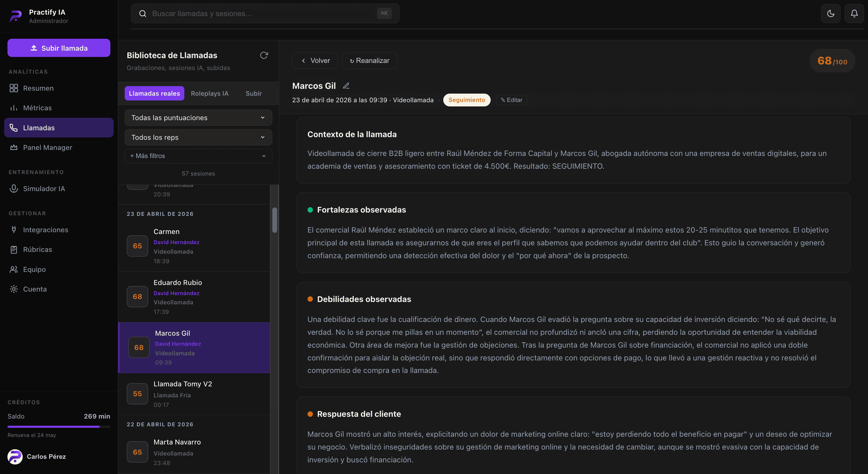
Task: Click the upload arrow icon in Subir llamada
Action: click(34, 48)
